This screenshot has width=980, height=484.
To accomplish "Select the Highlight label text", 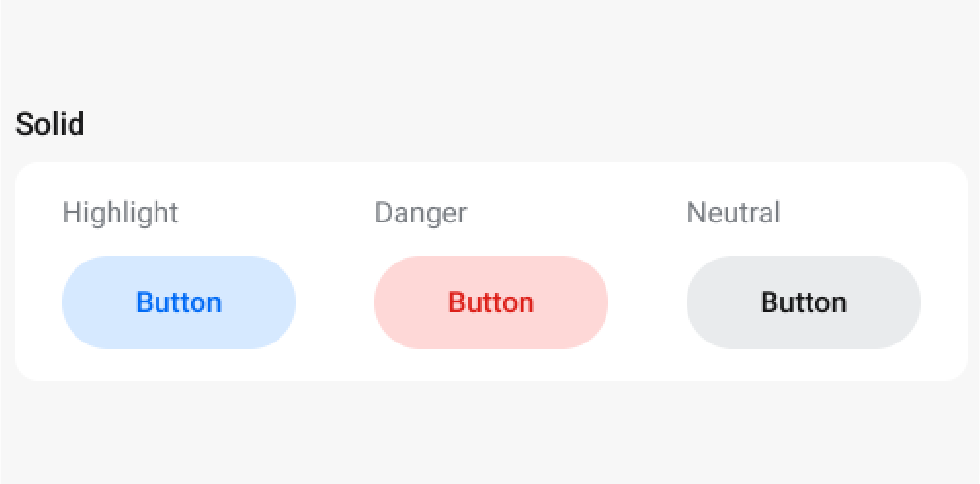I will (x=120, y=213).
